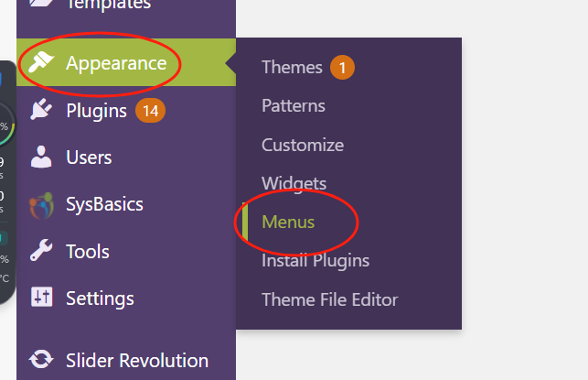The width and height of the screenshot is (588, 380).
Task: Go to Widgets in the submenu
Action: click(x=294, y=184)
